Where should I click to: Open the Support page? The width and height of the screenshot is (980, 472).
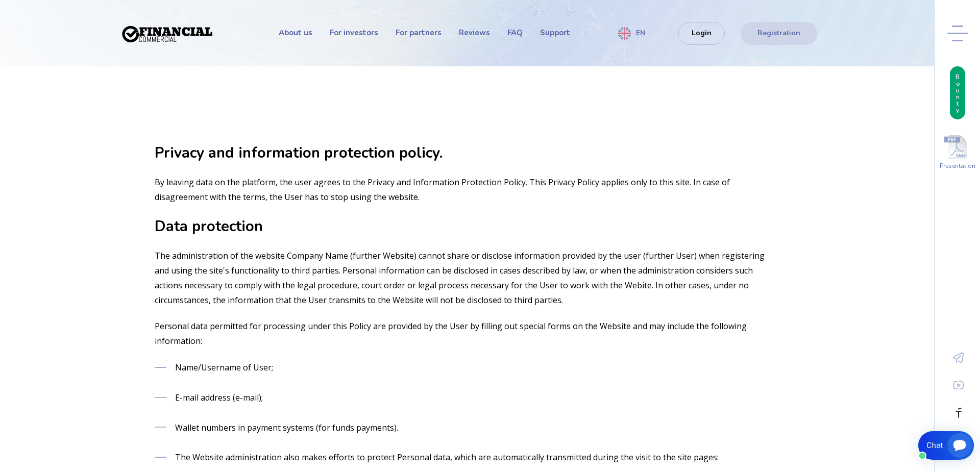tap(554, 33)
